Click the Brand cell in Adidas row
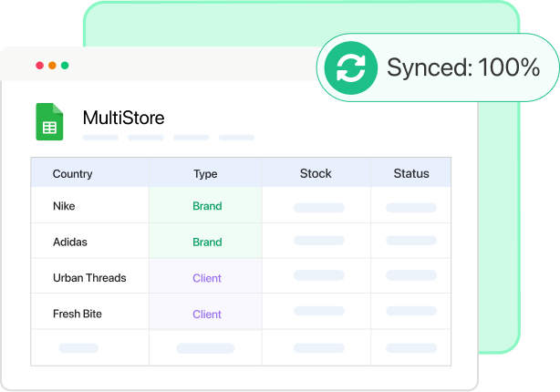Screen dimensions: 560x392 point(206,241)
